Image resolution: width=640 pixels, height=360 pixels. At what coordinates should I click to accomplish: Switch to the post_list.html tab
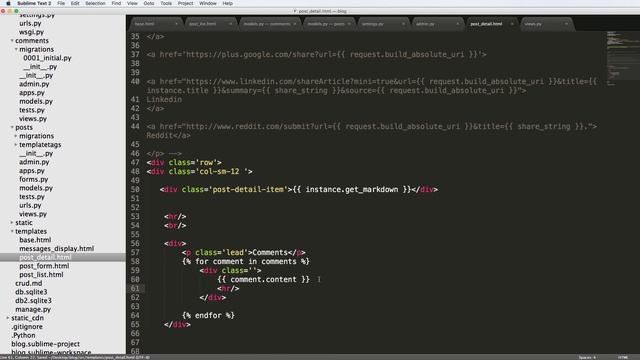pyautogui.click(x=210, y=24)
